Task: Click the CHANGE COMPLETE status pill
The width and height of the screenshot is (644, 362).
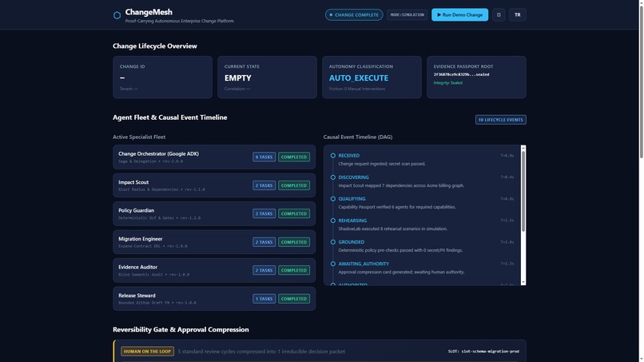Action: click(354, 15)
